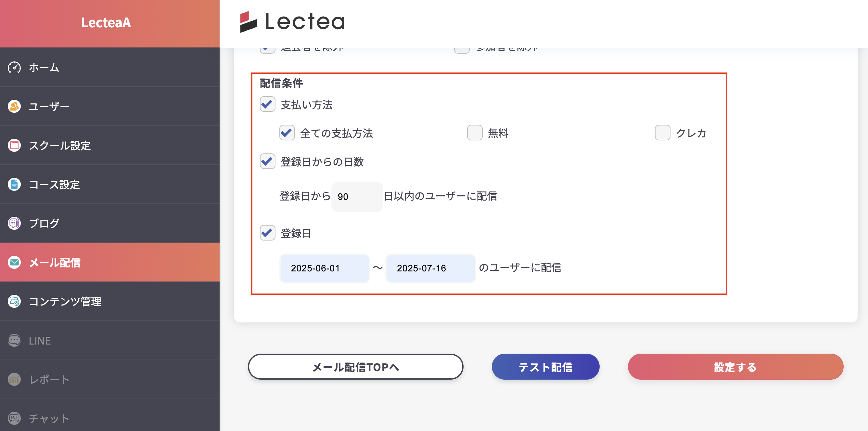Click the LINE chat bubble icon
This screenshot has height=431, width=868.
14,340
